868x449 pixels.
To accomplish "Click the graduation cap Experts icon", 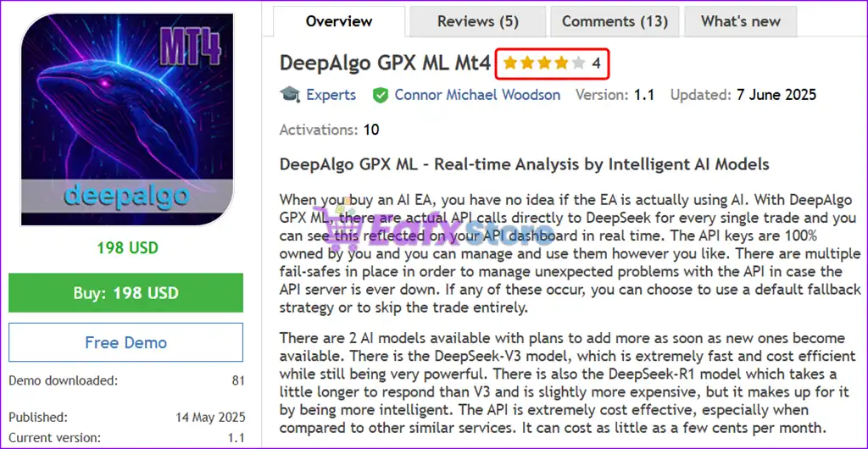I will (x=290, y=95).
